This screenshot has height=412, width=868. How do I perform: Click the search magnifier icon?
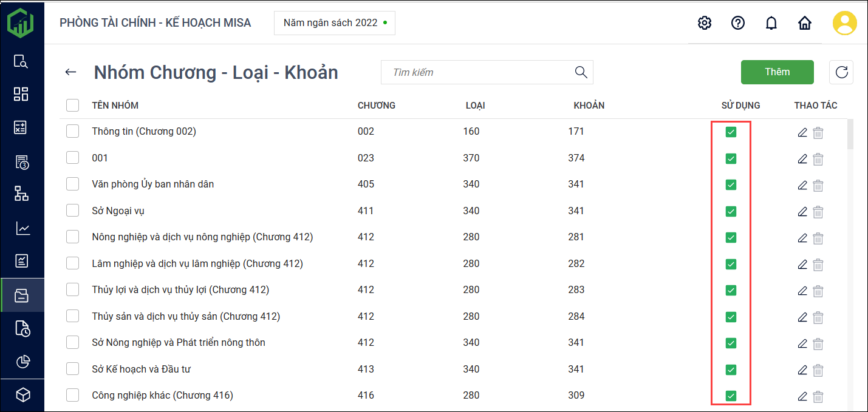pos(581,72)
